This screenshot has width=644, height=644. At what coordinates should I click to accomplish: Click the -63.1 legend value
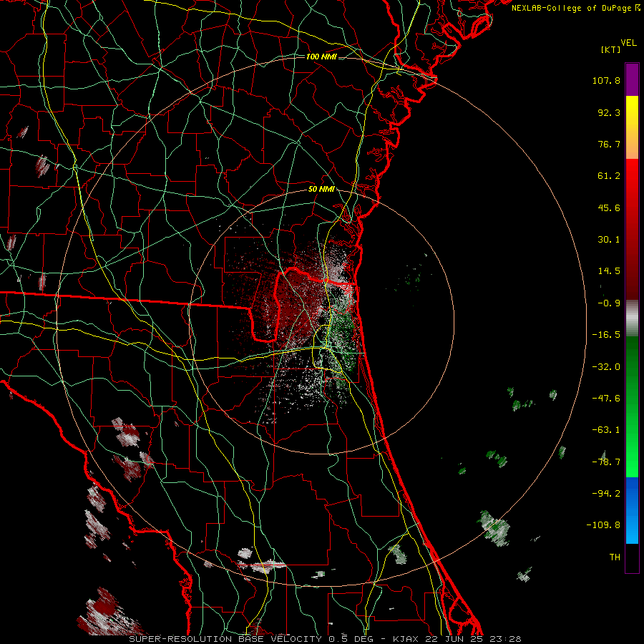pos(606,430)
